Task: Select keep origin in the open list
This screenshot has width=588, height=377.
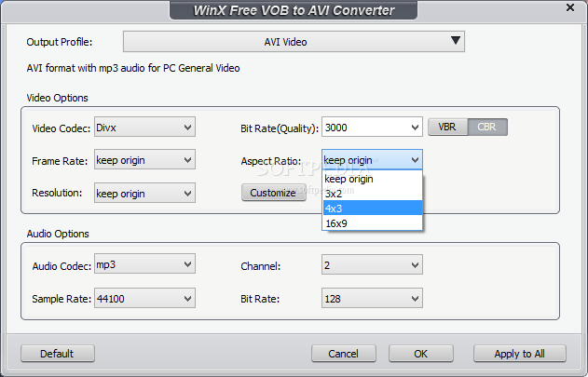Action: 373,179
